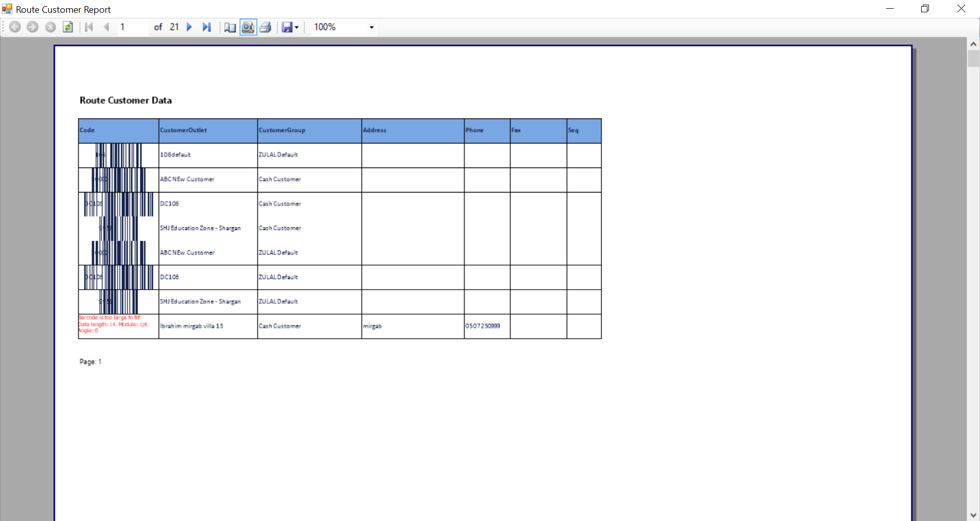Click the "Route Customer Data" report title
The width and height of the screenshot is (980, 521).
coord(126,101)
